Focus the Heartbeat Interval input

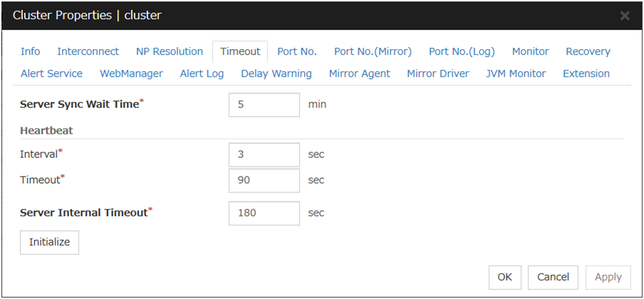(264, 154)
